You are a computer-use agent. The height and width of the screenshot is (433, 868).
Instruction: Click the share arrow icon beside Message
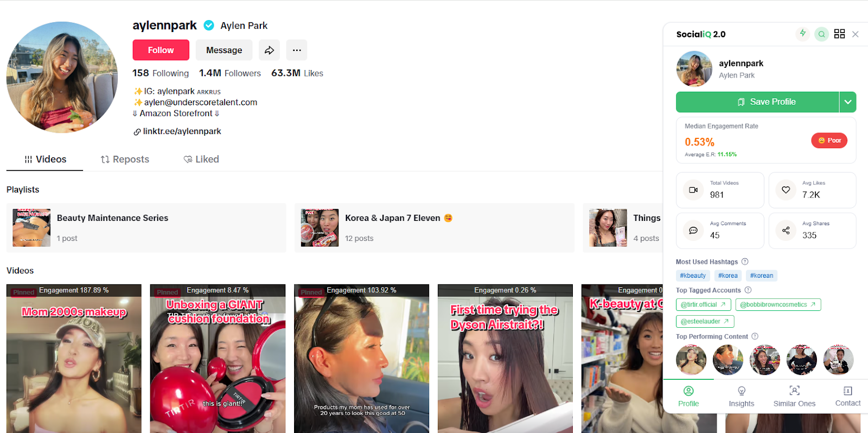coord(269,50)
